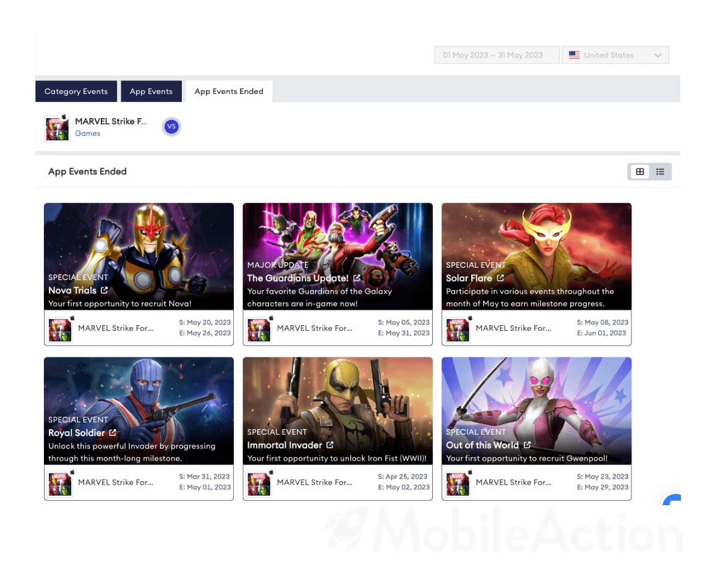Click app icon on Out of this World footer
Screen dimensions: 718x588
click(x=458, y=484)
